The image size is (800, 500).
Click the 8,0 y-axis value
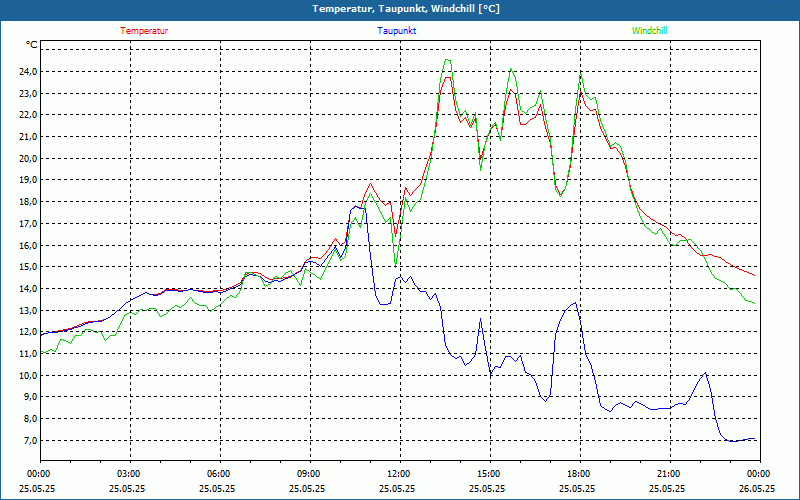tap(30, 419)
